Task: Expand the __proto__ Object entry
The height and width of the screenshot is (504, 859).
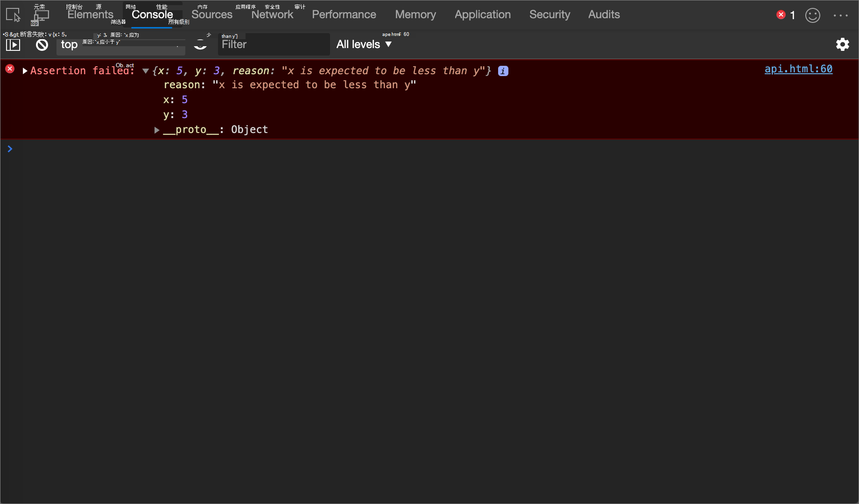Action: (x=157, y=130)
